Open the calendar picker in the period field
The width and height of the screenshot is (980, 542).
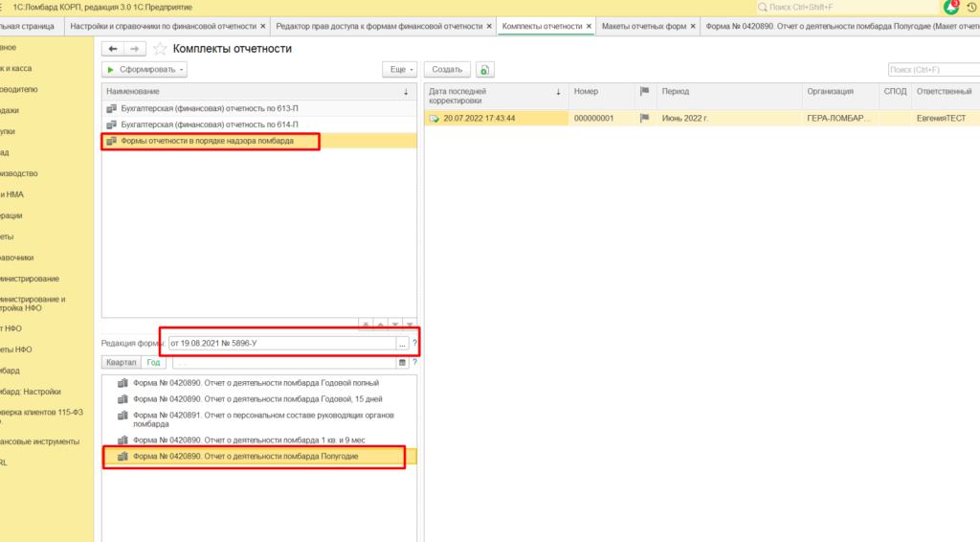pos(402,362)
